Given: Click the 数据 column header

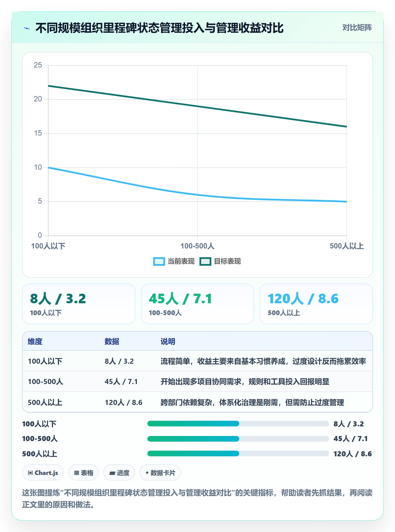Looking at the screenshot, I should pos(112,342).
